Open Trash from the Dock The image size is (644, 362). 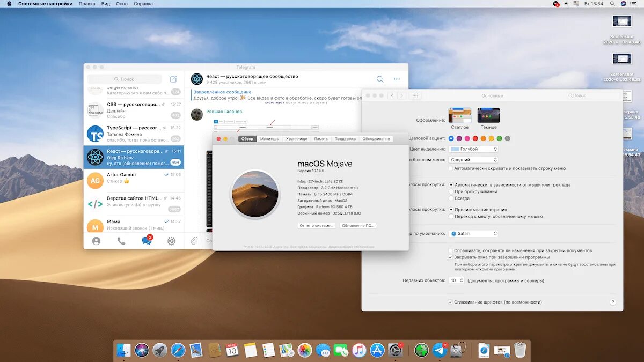point(520,350)
